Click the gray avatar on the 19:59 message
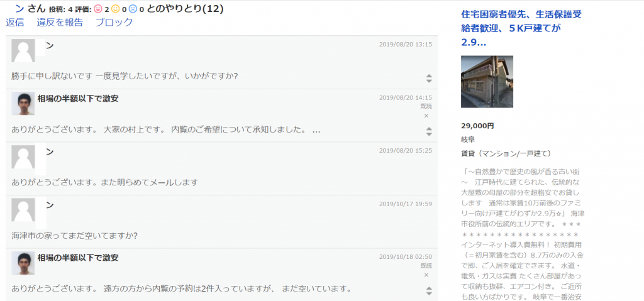 coord(23,210)
